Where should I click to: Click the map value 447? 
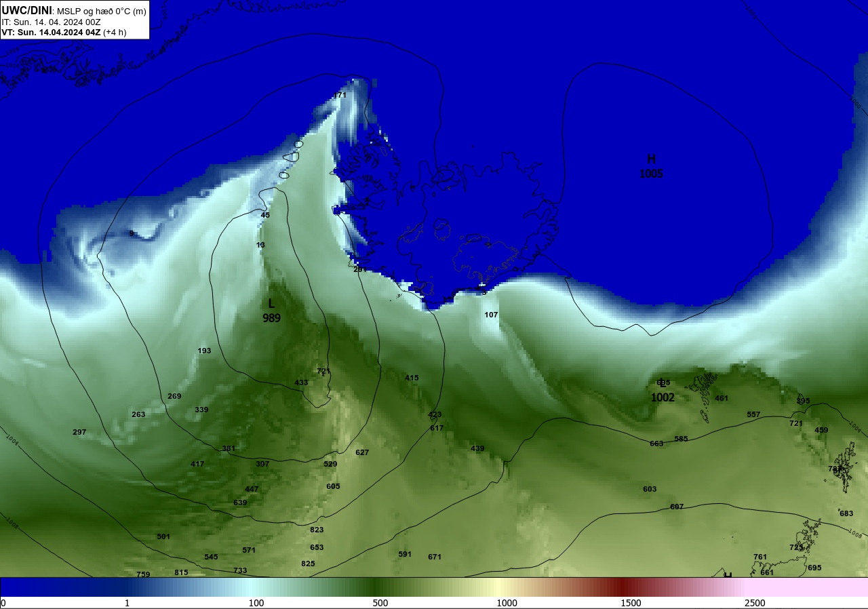coord(252,489)
